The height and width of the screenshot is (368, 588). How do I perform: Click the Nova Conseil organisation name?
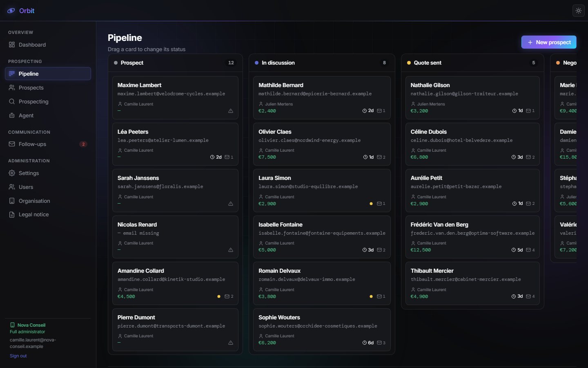pyautogui.click(x=31, y=325)
